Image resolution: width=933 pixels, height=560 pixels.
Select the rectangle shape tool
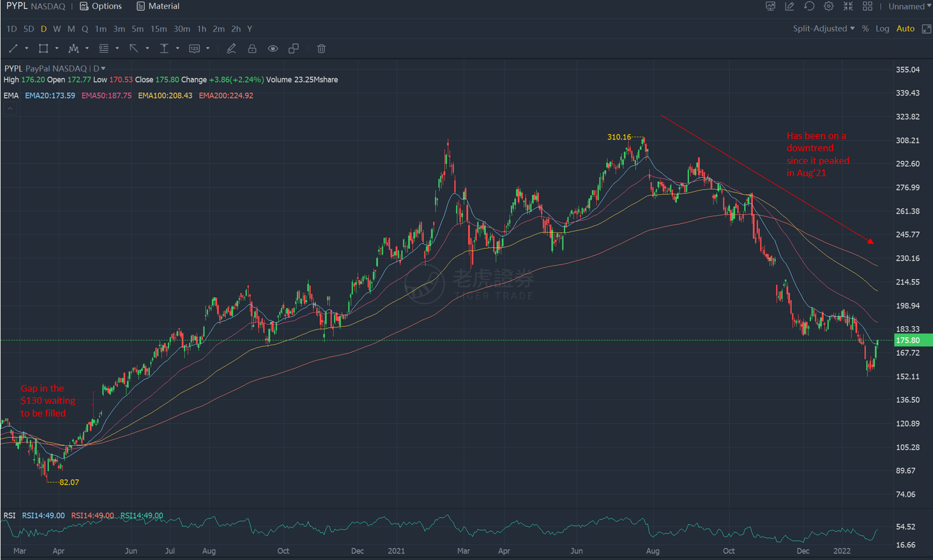pyautogui.click(x=43, y=49)
